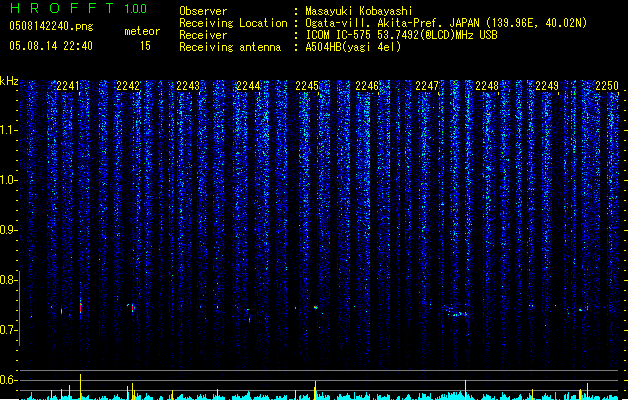Click the 2248 time marker

[487, 86]
